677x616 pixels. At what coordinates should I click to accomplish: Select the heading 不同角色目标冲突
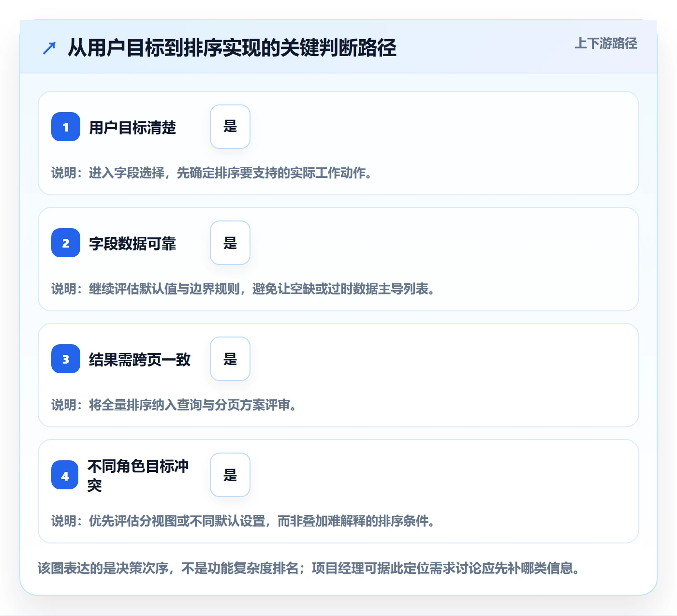point(138,475)
